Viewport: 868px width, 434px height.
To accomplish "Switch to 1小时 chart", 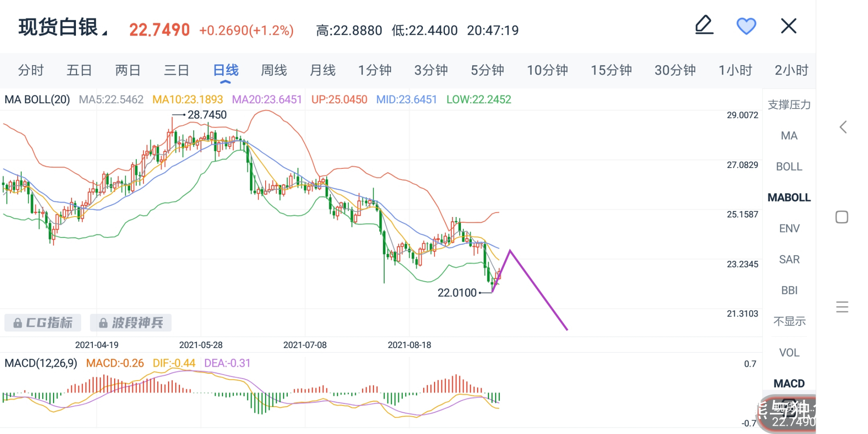I will pyautogui.click(x=735, y=70).
